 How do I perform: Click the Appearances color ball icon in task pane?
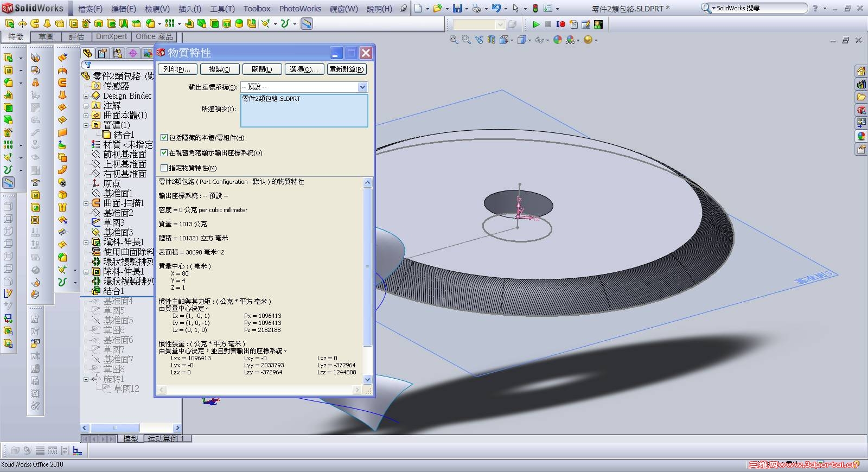tap(861, 136)
